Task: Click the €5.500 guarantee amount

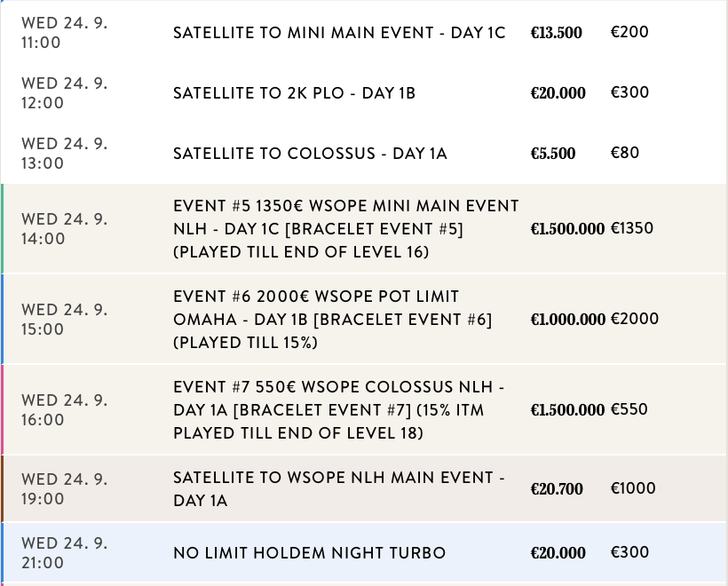Action: tap(552, 154)
